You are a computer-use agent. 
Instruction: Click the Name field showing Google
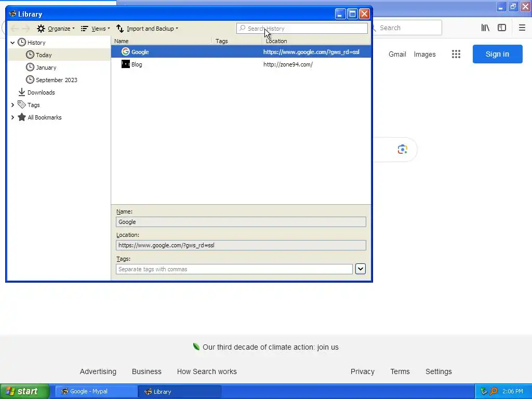241,222
